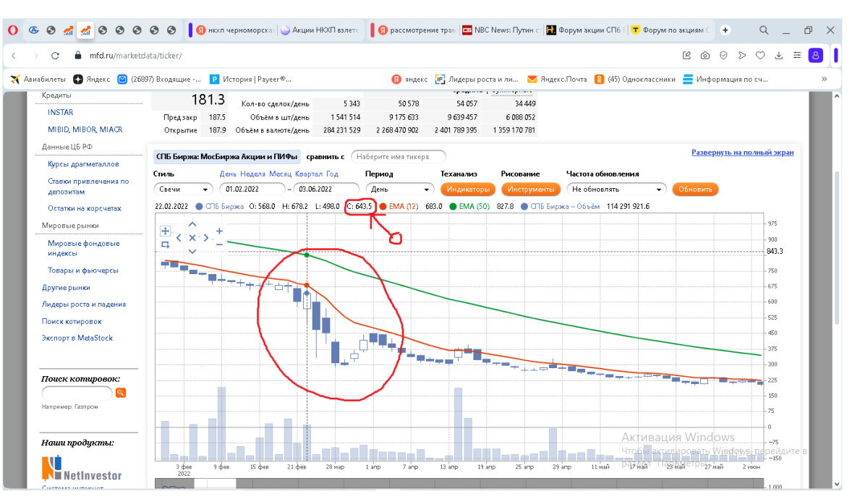Image resolution: width=868 pixels, height=499 pixels.
Task: Click the start date field 01.02.2022
Action: coord(253,189)
